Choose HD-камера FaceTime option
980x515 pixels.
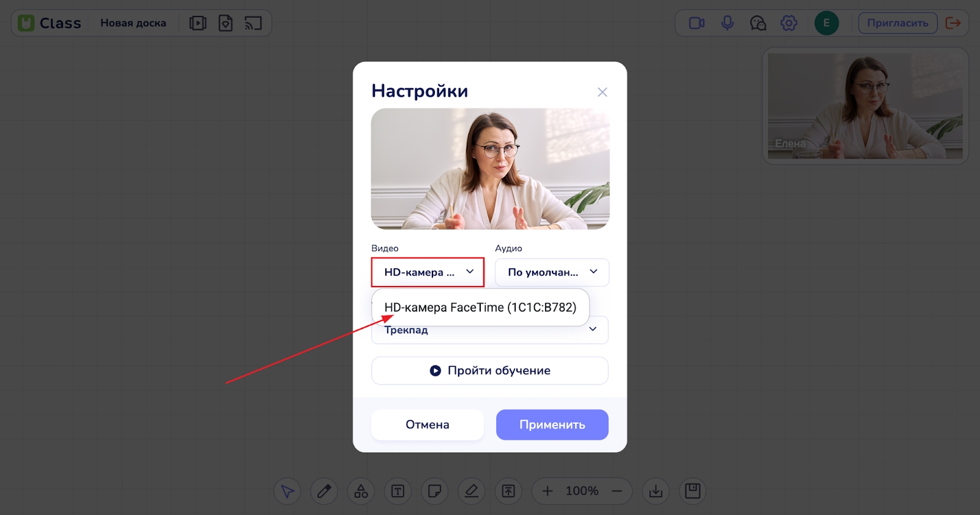click(480, 307)
